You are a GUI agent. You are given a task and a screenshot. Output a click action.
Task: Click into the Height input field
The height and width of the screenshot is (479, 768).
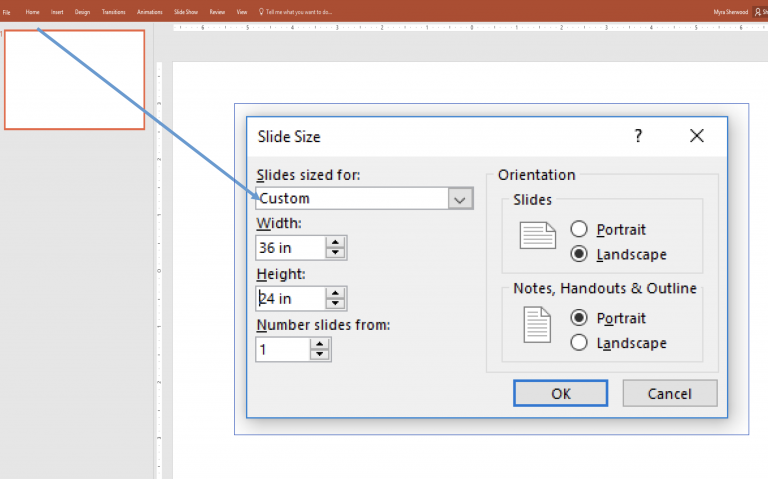[290, 298]
